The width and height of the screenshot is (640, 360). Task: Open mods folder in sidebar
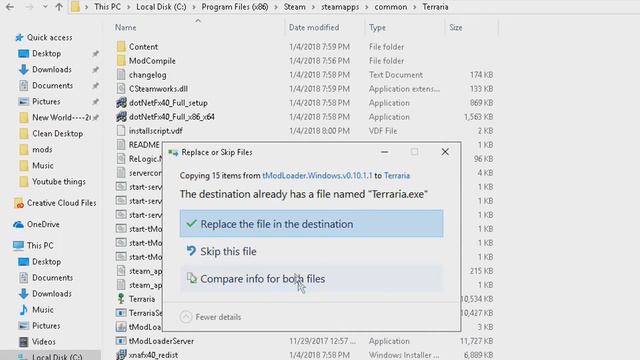(42, 149)
